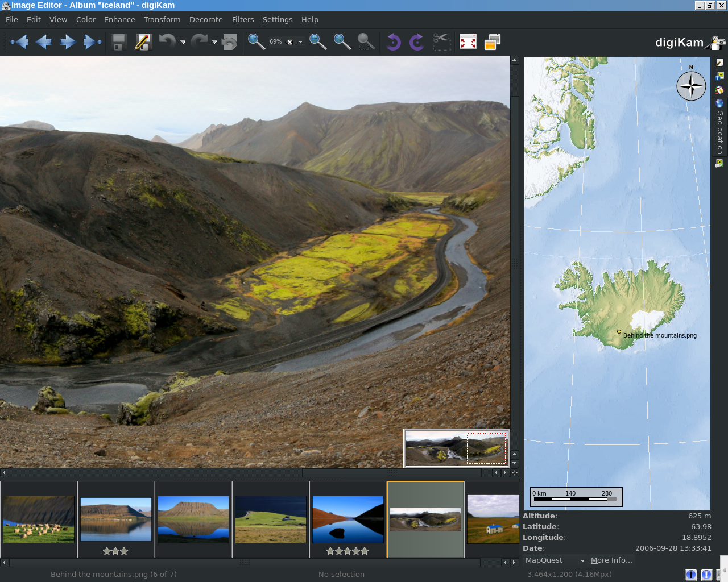Screen dimensions: 728x582
Task: Toggle over-exposure indicator in status bar
Action: [706, 575]
